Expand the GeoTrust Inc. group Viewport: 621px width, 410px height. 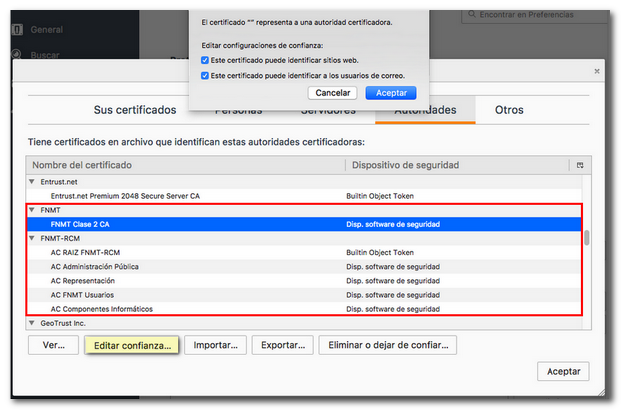click(x=32, y=323)
